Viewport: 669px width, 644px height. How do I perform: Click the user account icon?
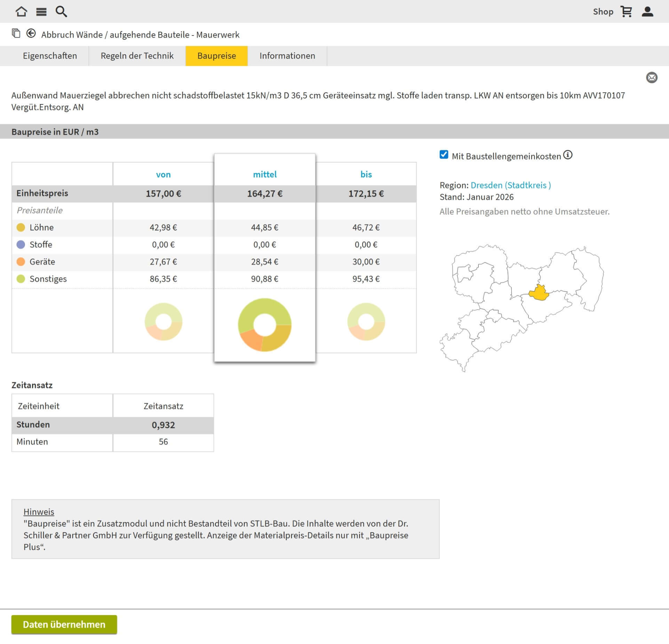647,11
